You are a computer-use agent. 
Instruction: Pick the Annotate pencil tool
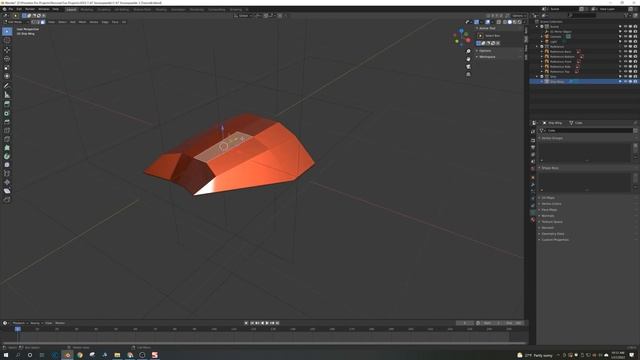(7, 86)
